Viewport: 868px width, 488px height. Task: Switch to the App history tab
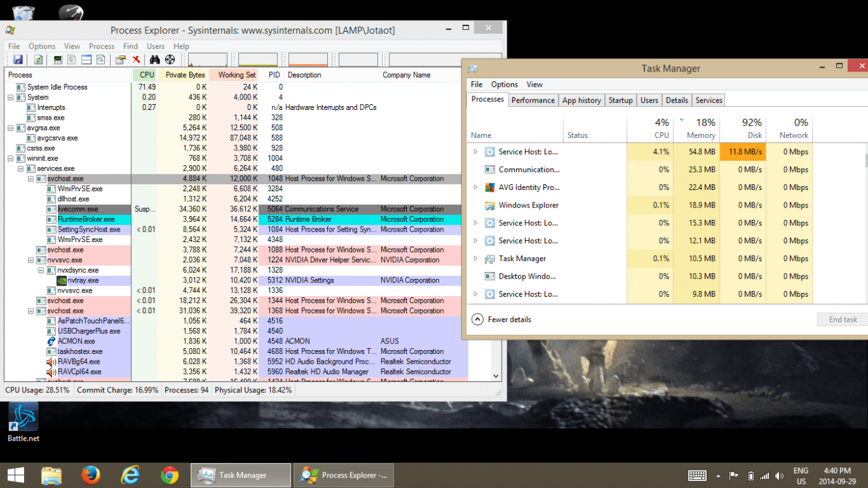(582, 100)
